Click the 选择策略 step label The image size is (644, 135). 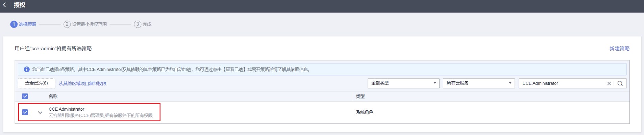27,24
